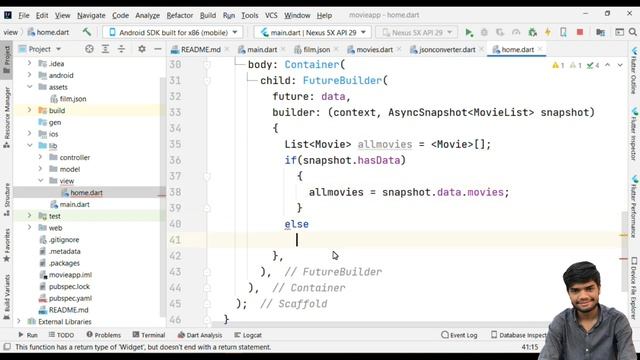
Task: Open the search magnifier in toolbar
Action: pyautogui.click(x=633, y=32)
